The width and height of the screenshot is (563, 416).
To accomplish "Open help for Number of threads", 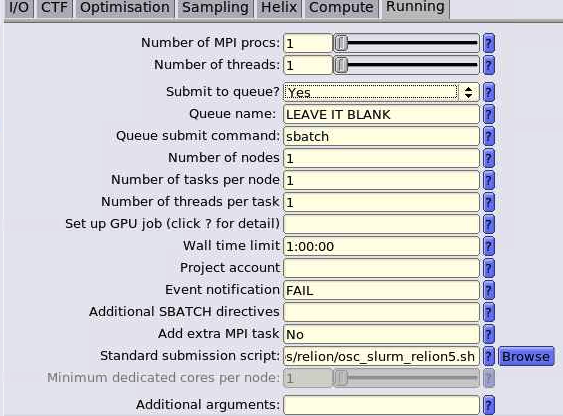I will coord(488,65).
